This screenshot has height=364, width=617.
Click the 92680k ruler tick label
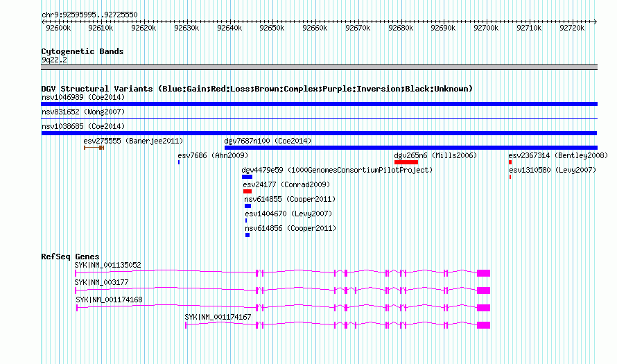[x=401, y=28]
